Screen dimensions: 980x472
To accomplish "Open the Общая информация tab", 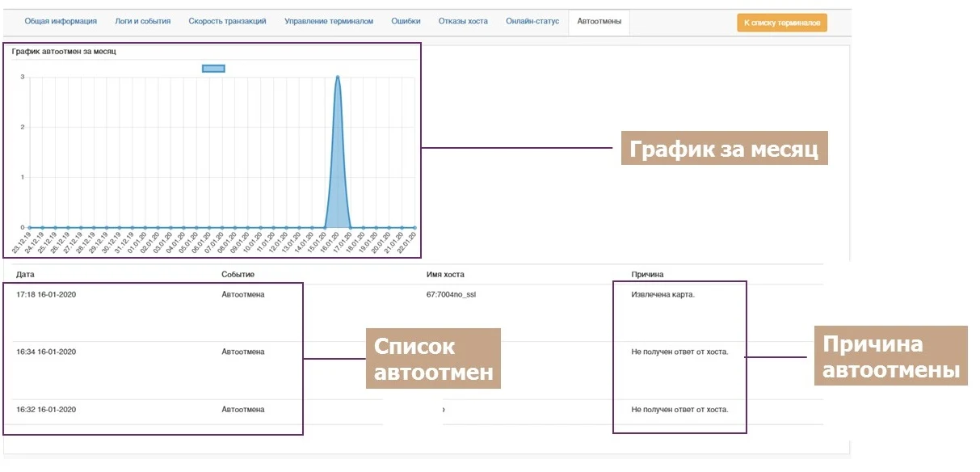I will click(x=61, y=22).
